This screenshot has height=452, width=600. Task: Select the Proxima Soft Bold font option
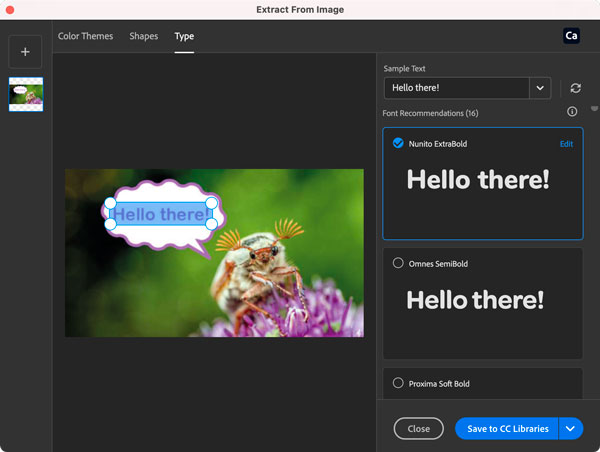coord(398,383)
